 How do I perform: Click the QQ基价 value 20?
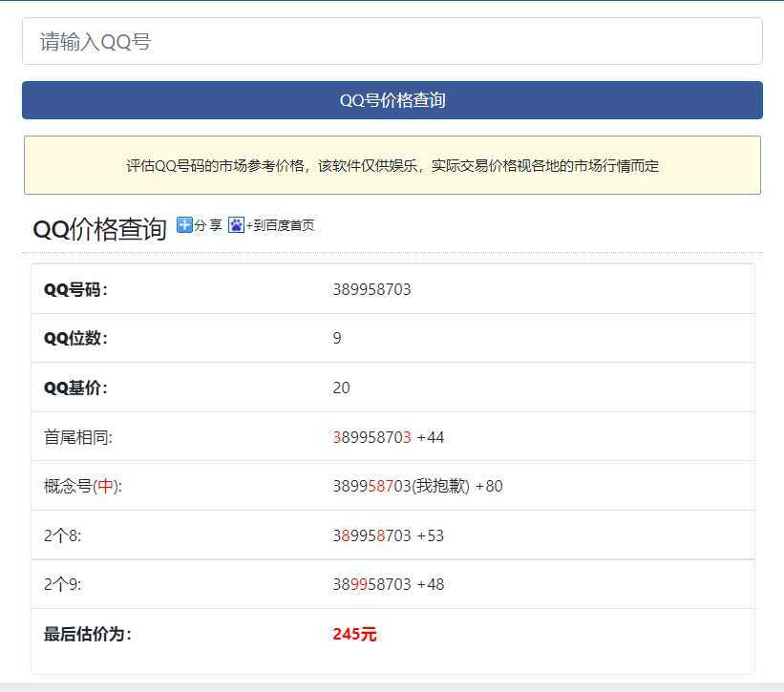click(x=341, y=388)
